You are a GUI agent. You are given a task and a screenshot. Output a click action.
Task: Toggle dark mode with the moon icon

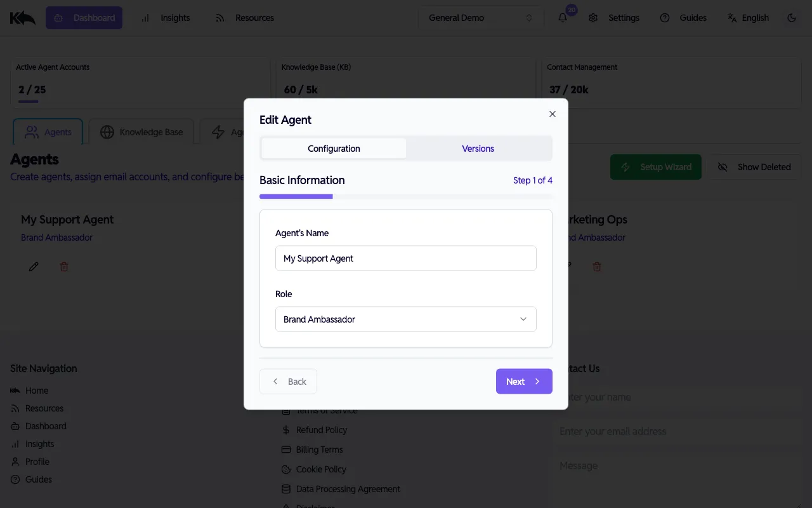coord(791,18)
